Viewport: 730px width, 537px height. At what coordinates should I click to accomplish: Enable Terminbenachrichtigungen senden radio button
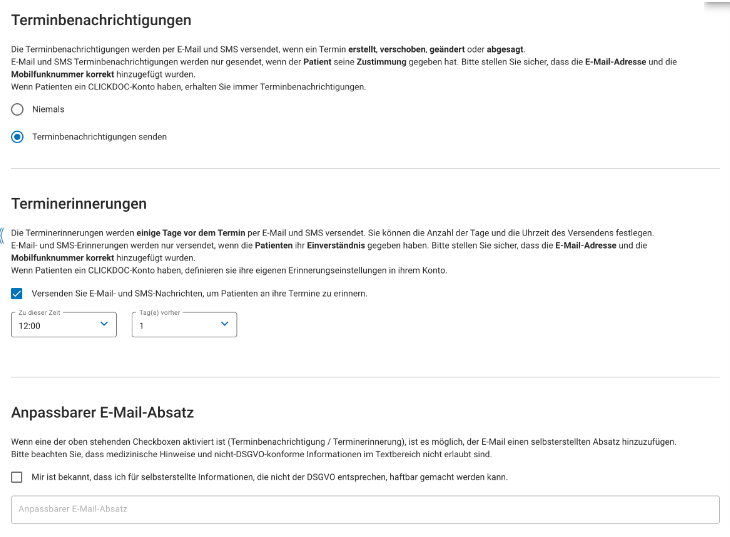point(17,137)
